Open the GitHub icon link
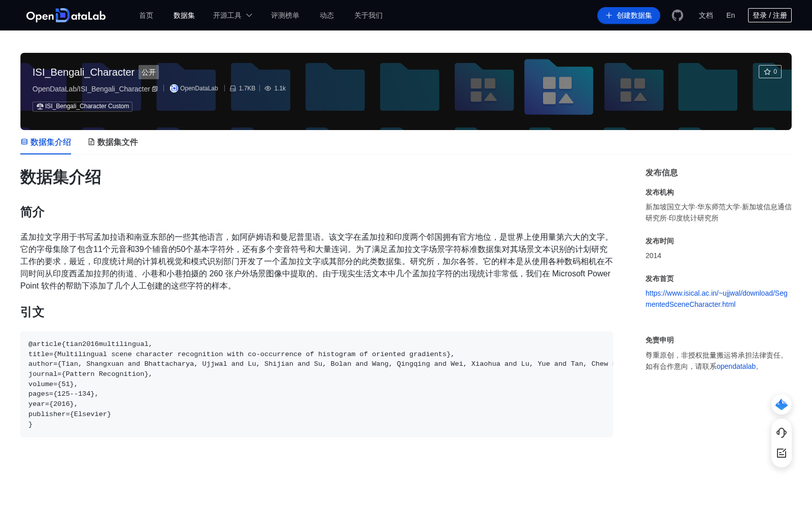812x508 pixels. coord(678,15)
